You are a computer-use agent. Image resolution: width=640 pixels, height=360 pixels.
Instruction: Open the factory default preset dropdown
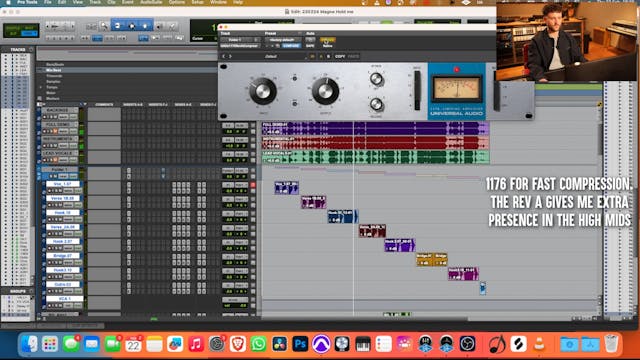(283, 40)
